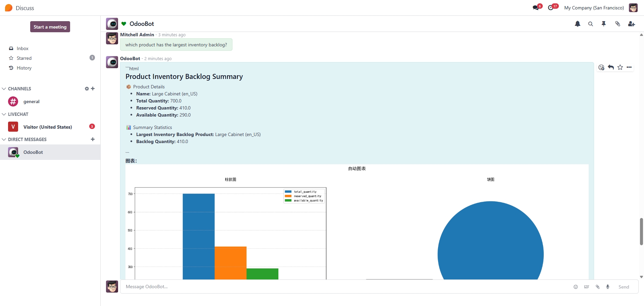Click the Mitchell Admin author name
Image resolution: width=644 pixels, height=306 pixels.
click(x=137, y=35)
